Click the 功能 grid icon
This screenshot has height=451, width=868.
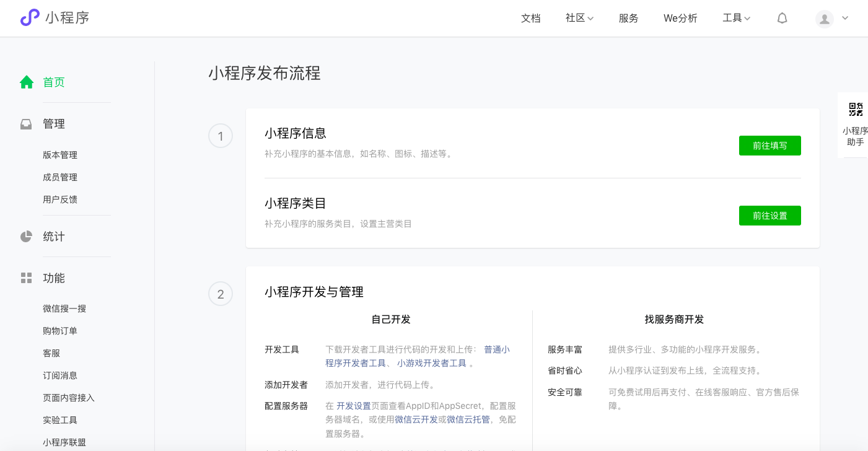[26, 278]
